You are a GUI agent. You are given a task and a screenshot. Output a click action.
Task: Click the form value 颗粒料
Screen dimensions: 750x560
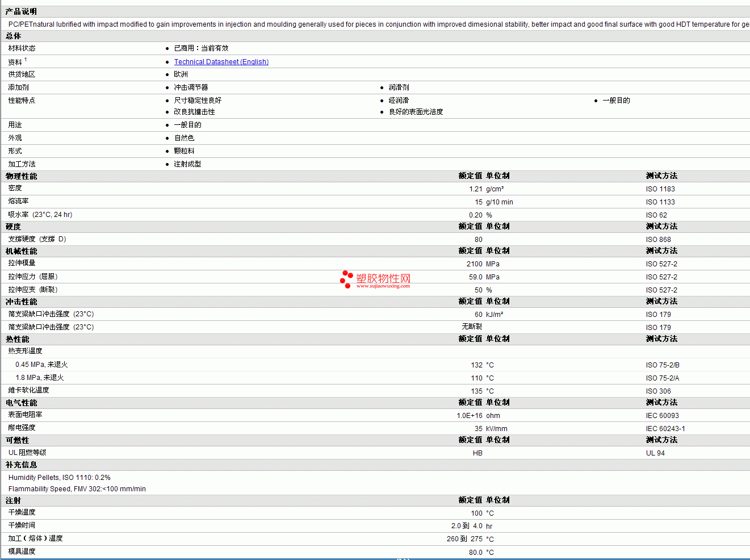tap(185, 151)
